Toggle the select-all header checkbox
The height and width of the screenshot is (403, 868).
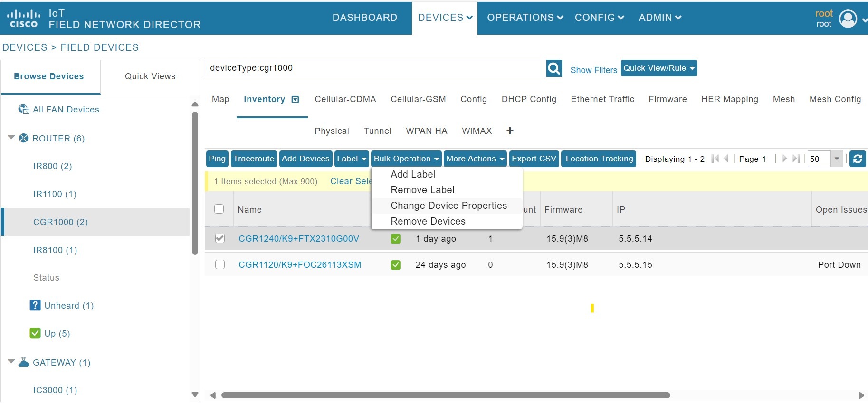[x=219, y=209]
